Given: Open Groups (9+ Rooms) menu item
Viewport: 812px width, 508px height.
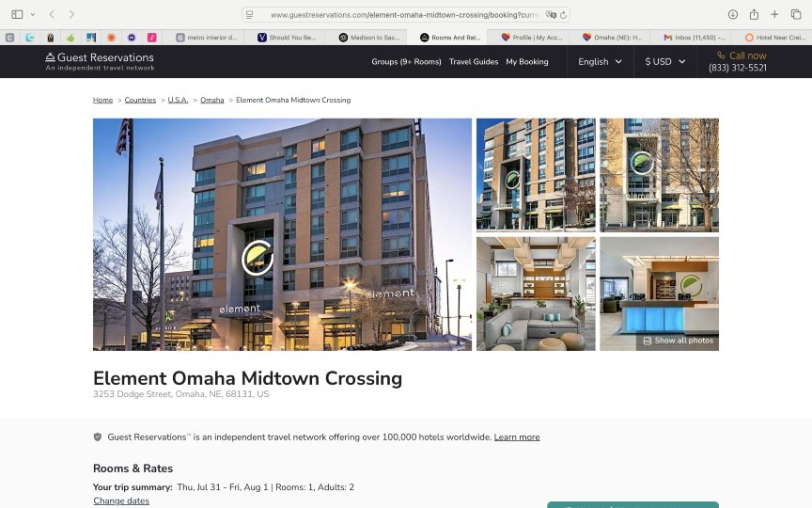Looking at the screenshot, I should (x=406, y=61).
